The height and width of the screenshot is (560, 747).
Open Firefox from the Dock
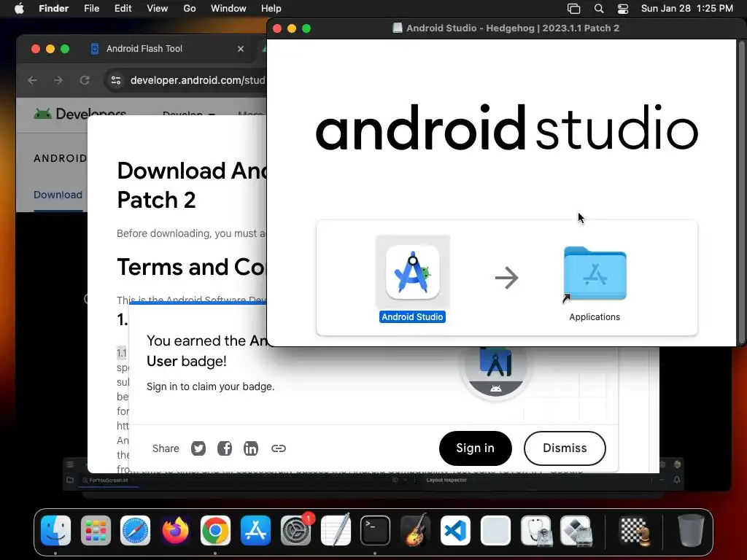(175, 531)
